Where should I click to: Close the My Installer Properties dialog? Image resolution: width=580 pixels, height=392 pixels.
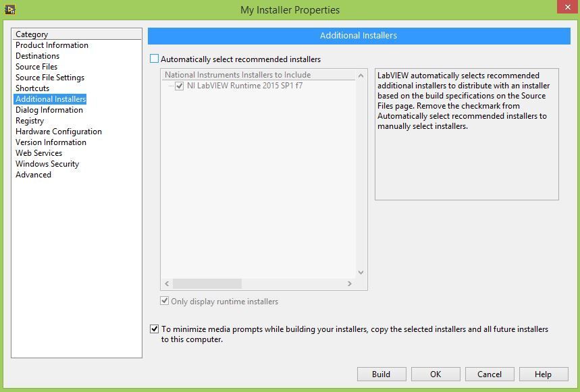(x=568, y=7)
